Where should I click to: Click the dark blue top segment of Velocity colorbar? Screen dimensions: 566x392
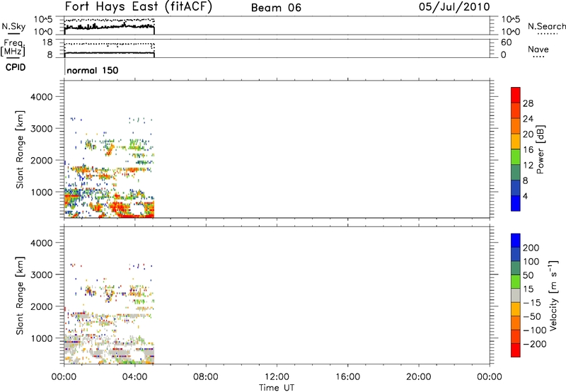(x=516, y=241)
